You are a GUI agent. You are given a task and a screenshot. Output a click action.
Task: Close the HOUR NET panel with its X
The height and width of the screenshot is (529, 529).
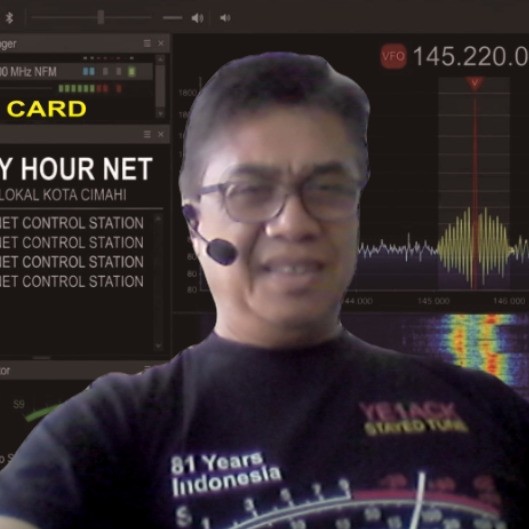tap(161, 134)
